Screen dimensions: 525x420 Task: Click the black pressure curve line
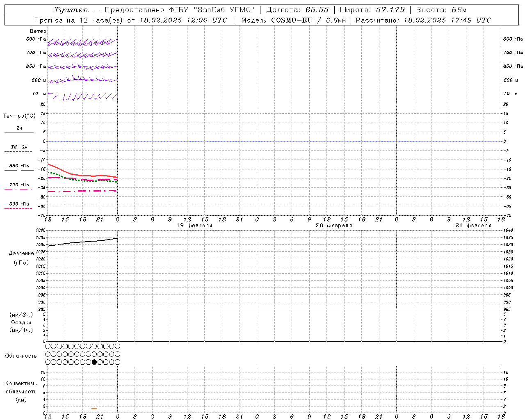pyautogui.click(x=82, y=242)
